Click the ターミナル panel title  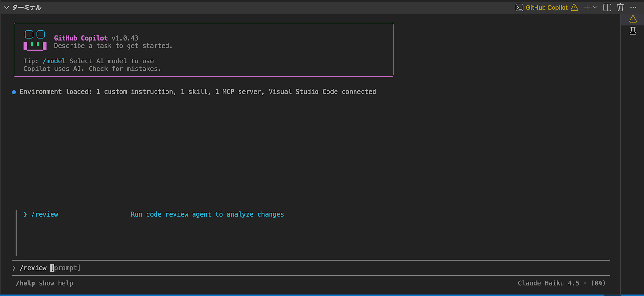27,7
